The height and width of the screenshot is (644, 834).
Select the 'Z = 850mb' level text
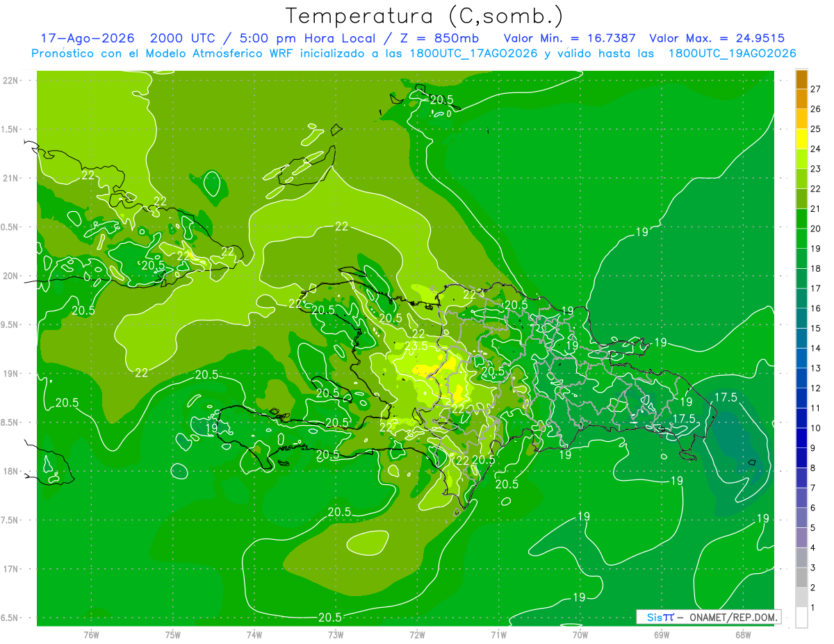(x=438, y=38)
